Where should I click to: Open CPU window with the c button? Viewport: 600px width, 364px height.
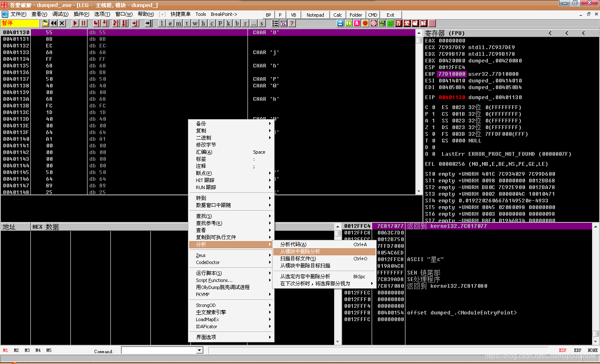tap(212, 23)
